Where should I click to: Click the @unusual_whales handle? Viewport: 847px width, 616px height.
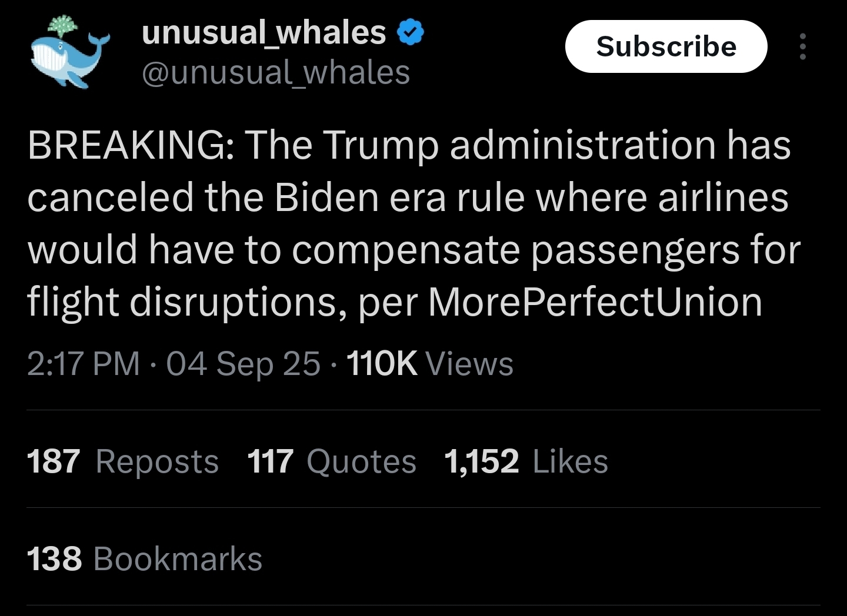[275, 73]
